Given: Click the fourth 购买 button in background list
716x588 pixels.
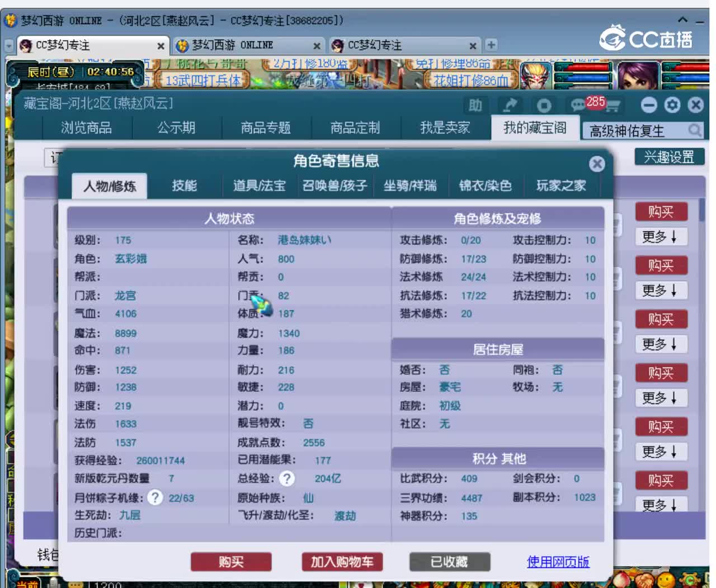Looking at the screenshot, I should [661, 373].
